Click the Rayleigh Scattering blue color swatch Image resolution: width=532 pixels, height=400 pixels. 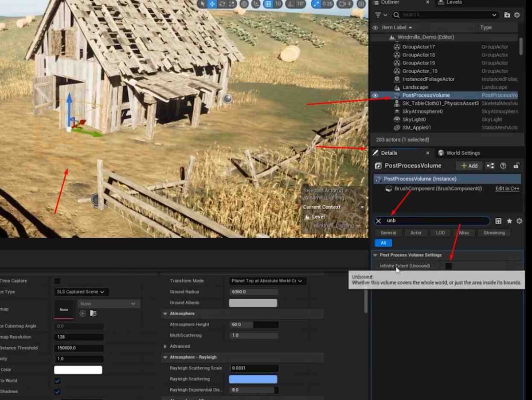(x=253, y=379)
